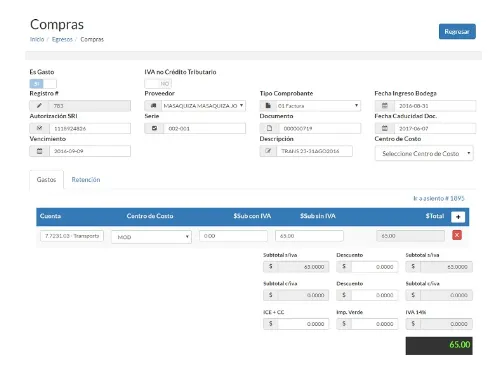Click first Descuento amount input
Viewport: 504px width, 381px height.
click(375, 267)
